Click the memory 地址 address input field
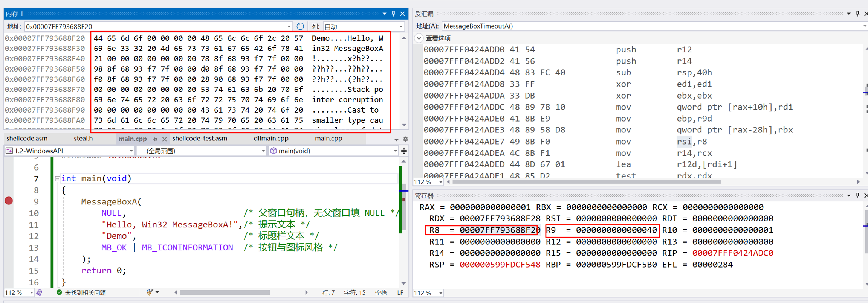 point(154,27)
